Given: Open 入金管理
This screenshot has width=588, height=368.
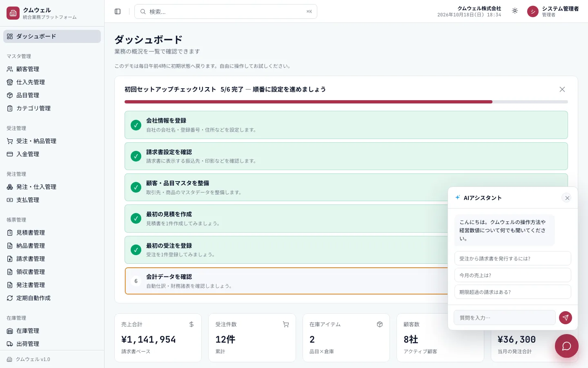Looking at the screenshot, I should (x=52, y=154).
